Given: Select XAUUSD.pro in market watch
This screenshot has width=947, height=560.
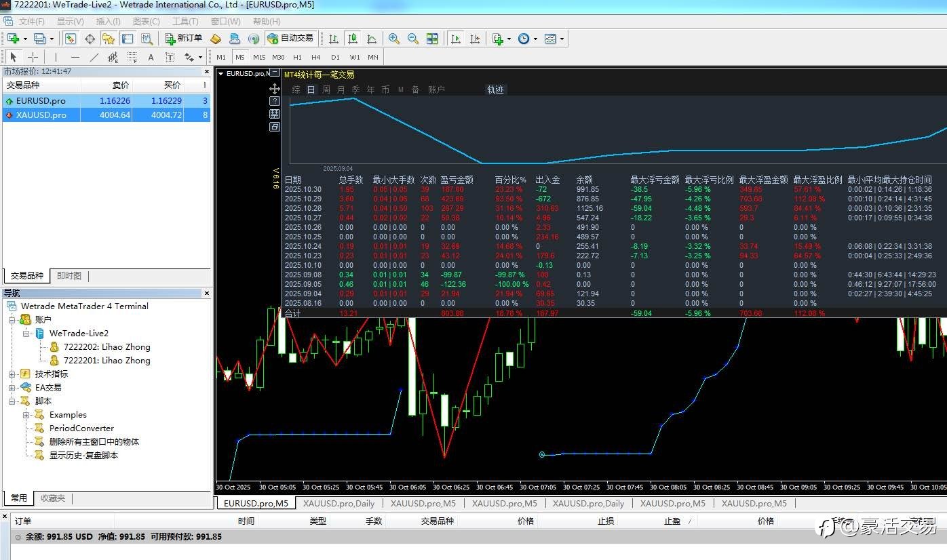Looking at the screenshot, I should point(107,115).
